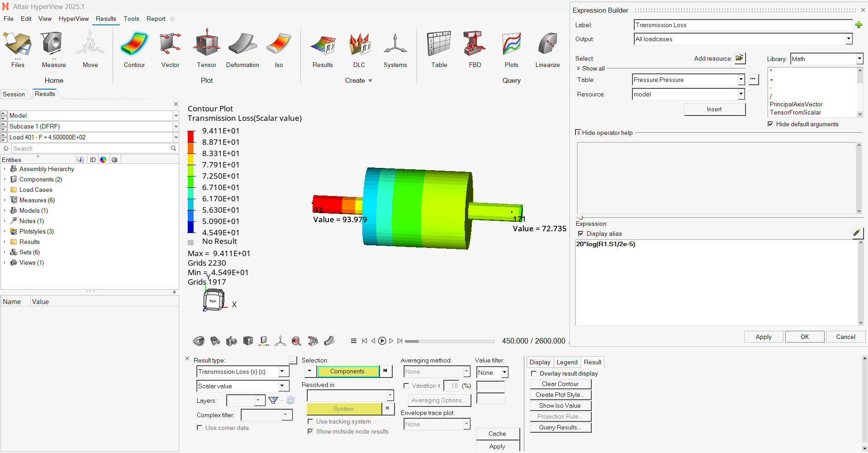Open the Library Math dropdown
868x453 pixels.
click(859, 59)
